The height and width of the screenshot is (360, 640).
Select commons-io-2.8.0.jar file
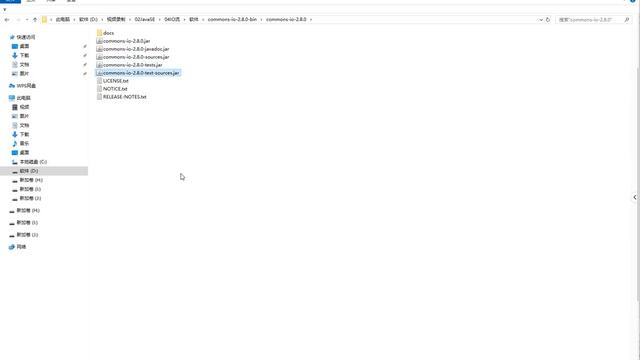coord(123,41)
